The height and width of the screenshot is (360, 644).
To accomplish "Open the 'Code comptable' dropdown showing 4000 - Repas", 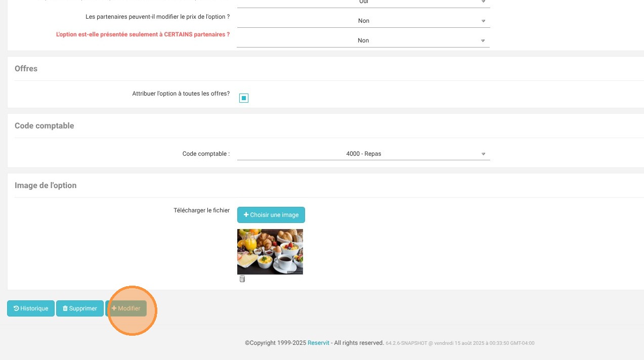I will coord(363,154).
